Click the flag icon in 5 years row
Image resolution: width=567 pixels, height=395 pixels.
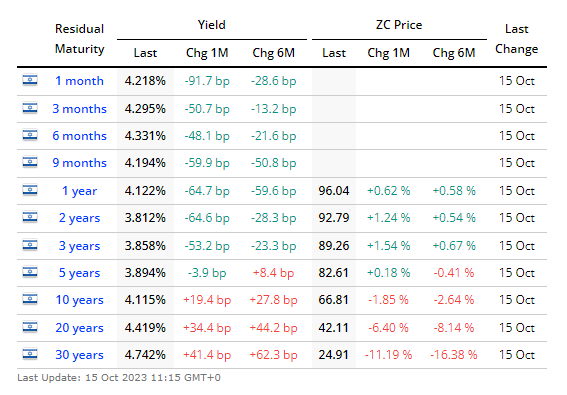click(x=30, y=272)
